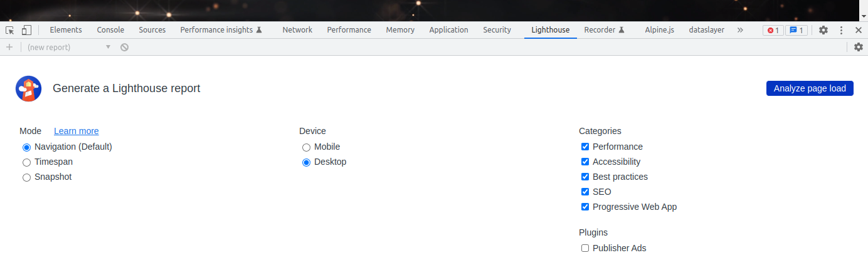Enable the Publisher Ads plugin checkbox

point(585,248)
